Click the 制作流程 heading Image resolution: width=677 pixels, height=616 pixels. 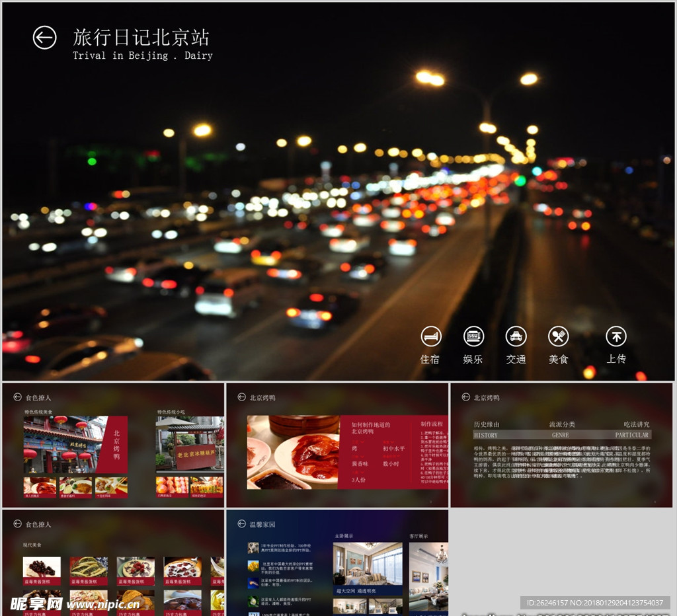click(432, 424)
